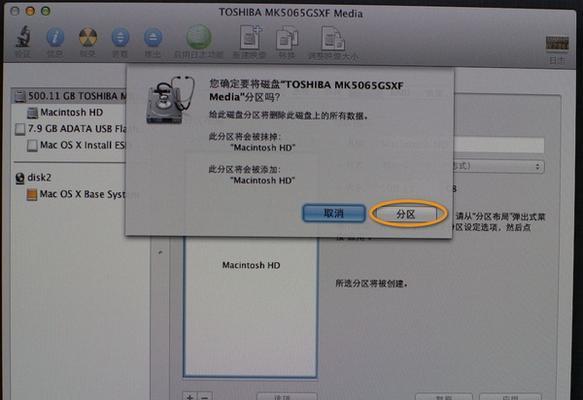Image resolution: width=583 pixels, height=400 pixels.
Task: Click the Eject toolbar icon
Action: tap(152, 37)
